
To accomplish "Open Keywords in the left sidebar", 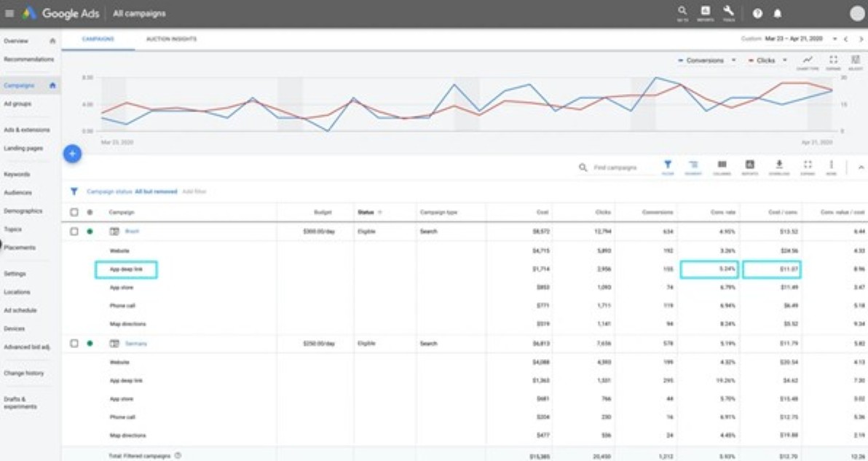I will point(17,175).
